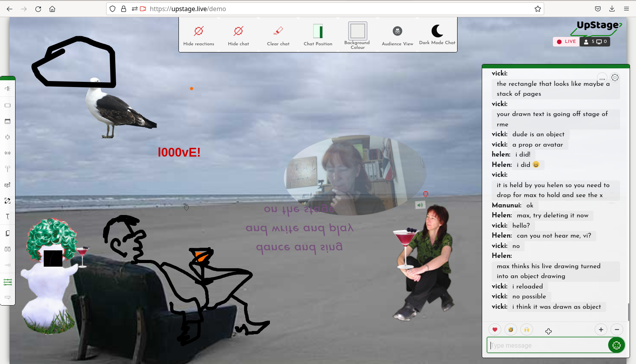Decrease chat font size with minus button
Screen dimensions: 636x364
tap(617, 329)
